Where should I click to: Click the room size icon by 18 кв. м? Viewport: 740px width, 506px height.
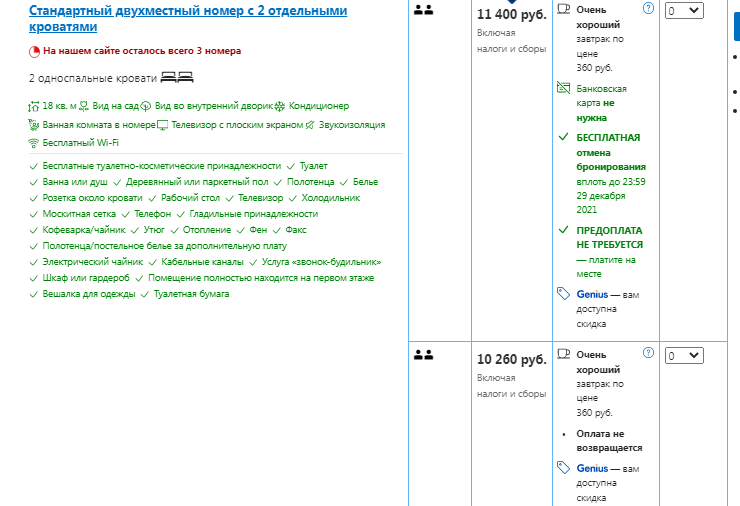tap(34, 107)
